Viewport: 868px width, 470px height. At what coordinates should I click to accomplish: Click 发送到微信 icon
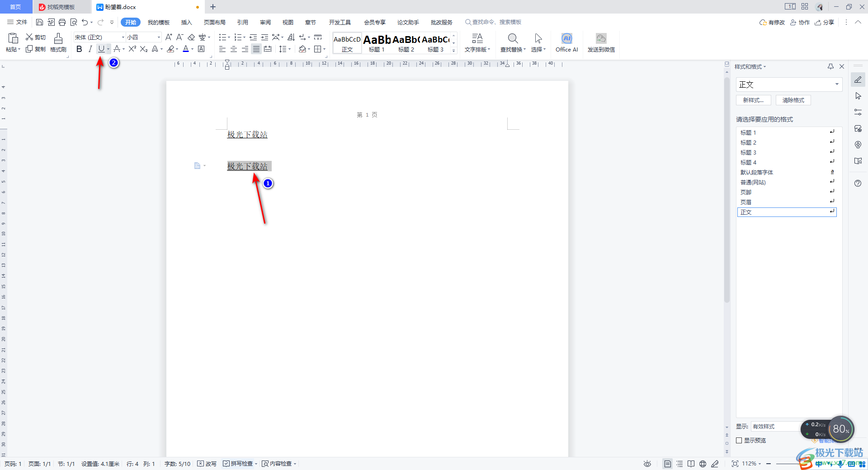pyautogui.click(x=601, y=43)
